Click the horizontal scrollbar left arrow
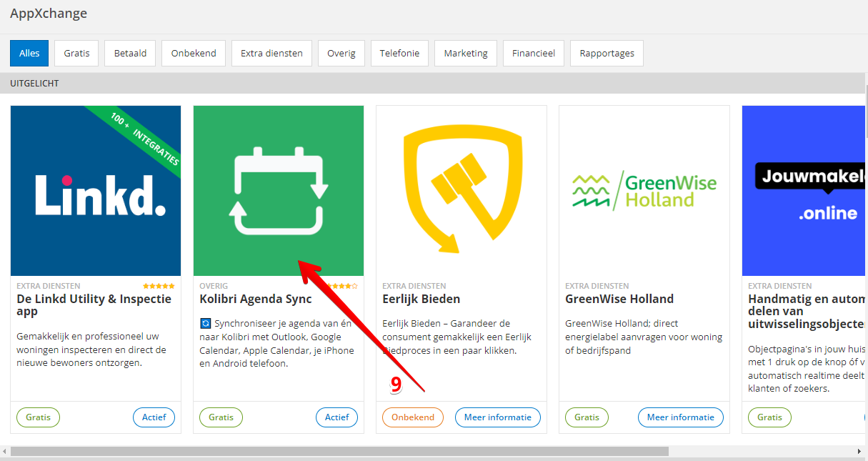Screen dimensions: 868x461 (x=5, y=452)
